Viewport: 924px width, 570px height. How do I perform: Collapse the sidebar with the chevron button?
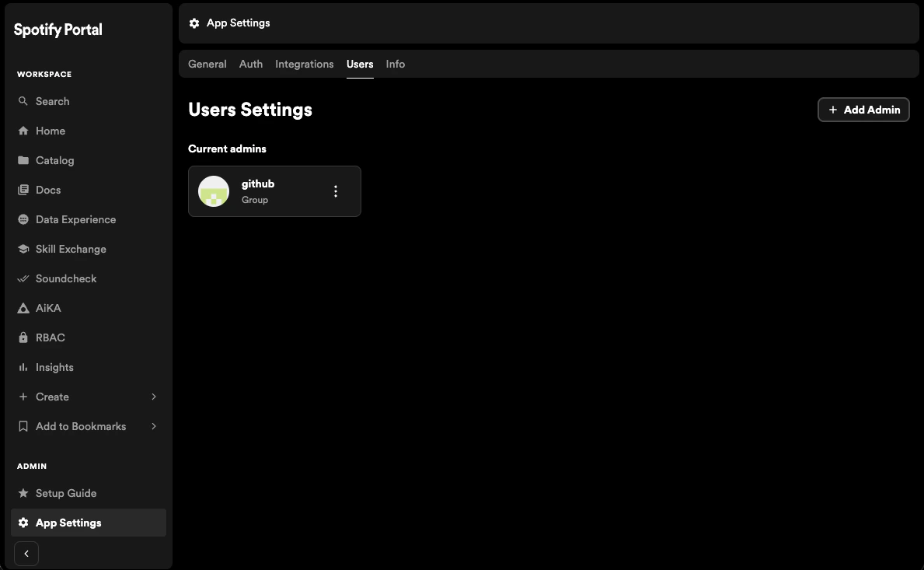coord(26,554)
